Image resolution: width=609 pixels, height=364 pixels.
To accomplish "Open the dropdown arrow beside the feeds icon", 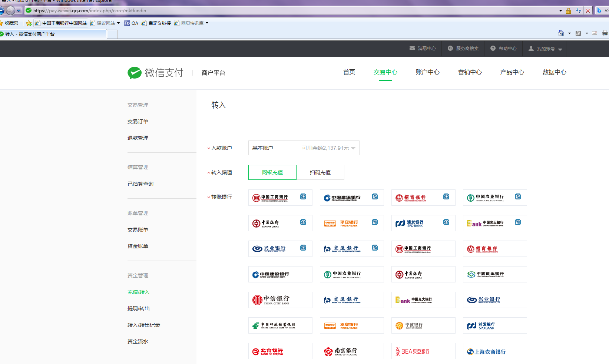I will [586, 33].
